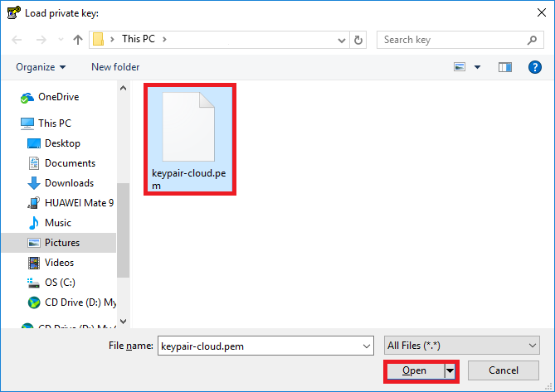The image size is (555, 392).
Task: Click the Pictures icon
Action: tap(34, 243)
